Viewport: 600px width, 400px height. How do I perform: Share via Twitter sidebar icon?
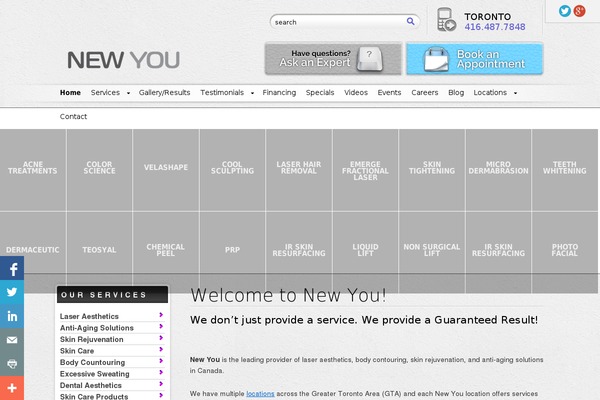[x=12, y=292]
